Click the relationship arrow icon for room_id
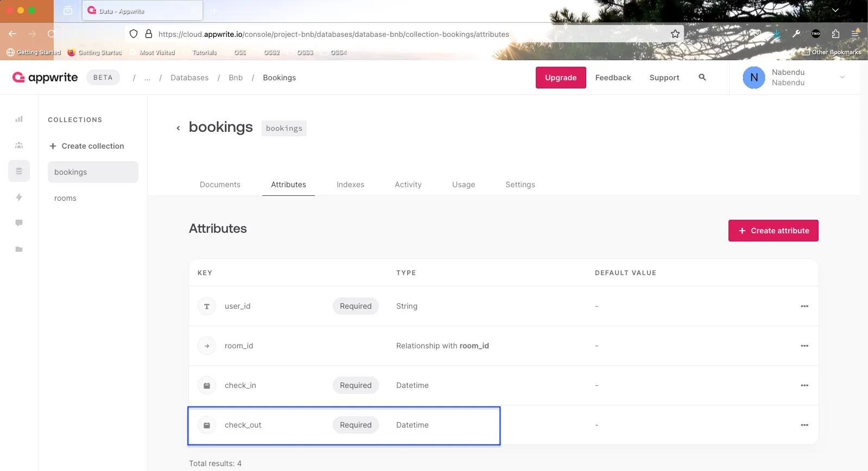This screenshot has height=471, width=868. click(x=207, y=346)
